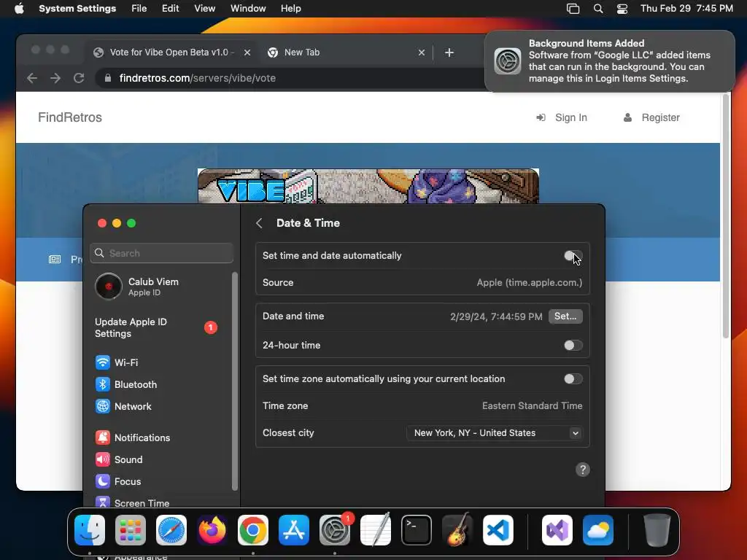The image size is (747, 560).
Task: Click Chrome page vertical scrollbar
Action: pos(726,216)
